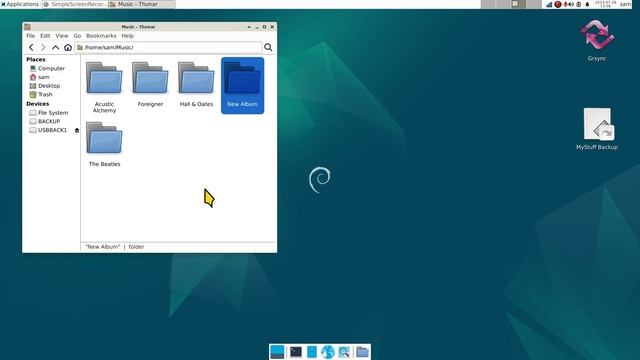Click the Music - Thunar taskbar button

[142, 4]
